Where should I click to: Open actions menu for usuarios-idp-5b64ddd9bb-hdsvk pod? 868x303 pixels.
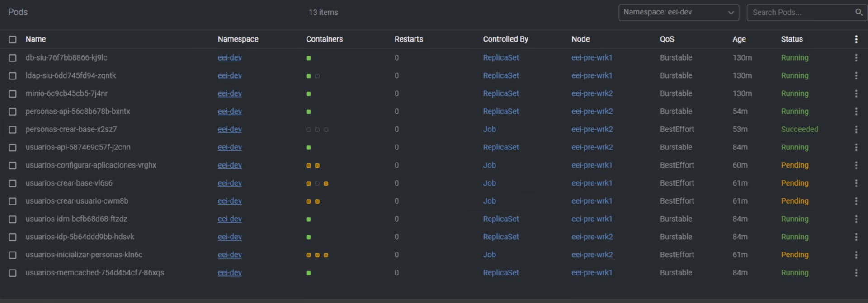point(856,237)
